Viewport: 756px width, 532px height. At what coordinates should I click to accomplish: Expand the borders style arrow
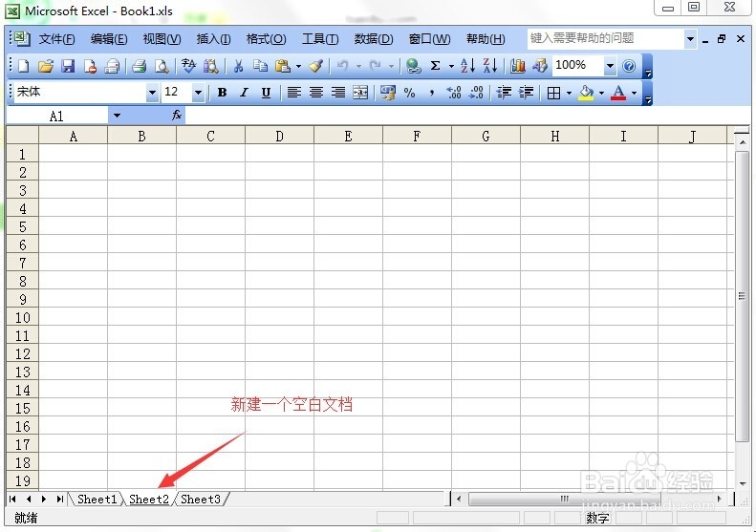[x=569, y=93]
